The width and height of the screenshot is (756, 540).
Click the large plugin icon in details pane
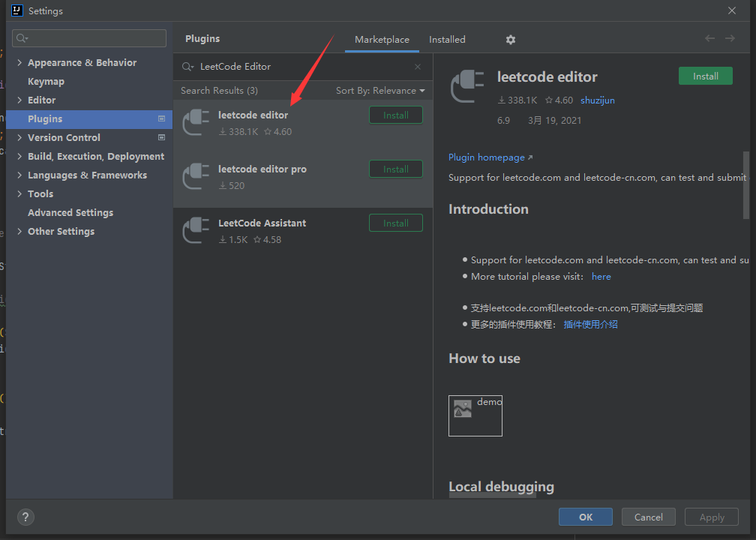(467, 86)
